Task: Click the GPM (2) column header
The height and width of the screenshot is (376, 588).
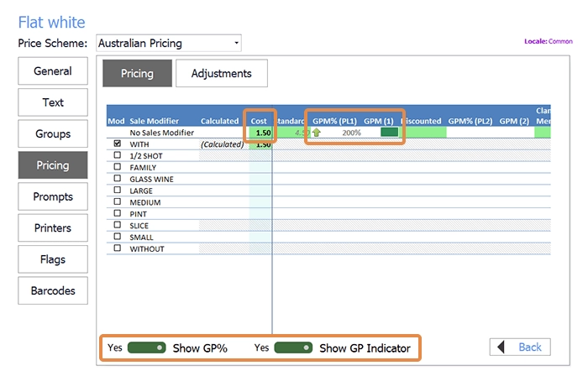Action: 514,121
